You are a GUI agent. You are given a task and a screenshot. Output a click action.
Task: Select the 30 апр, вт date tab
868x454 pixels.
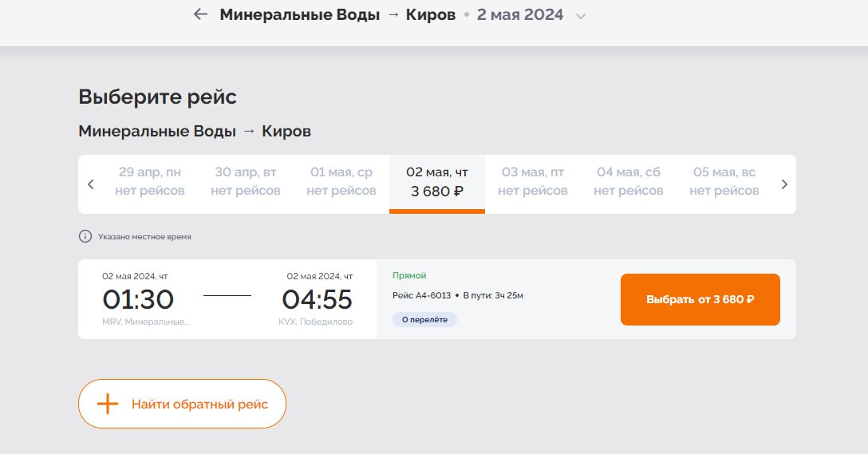pos(246,182)
